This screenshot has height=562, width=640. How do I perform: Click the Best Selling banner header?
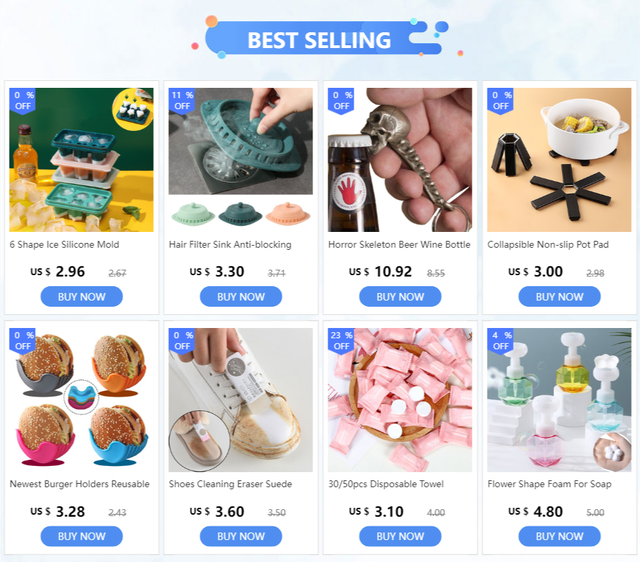click(320, 38)
